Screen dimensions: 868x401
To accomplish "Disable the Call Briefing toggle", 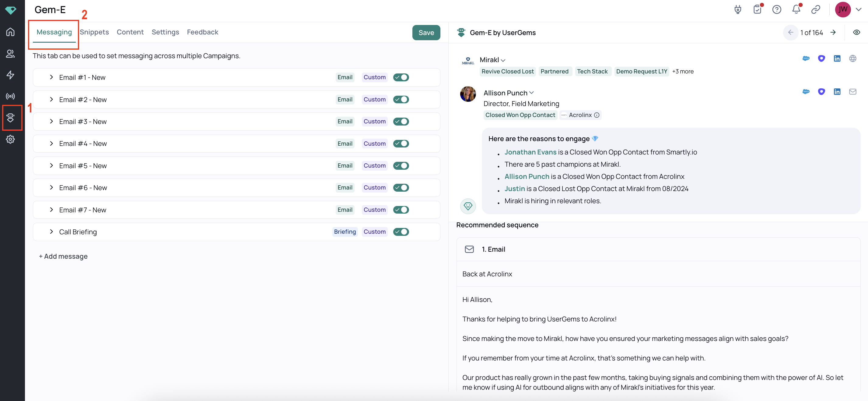I will [x=401, y=232].
